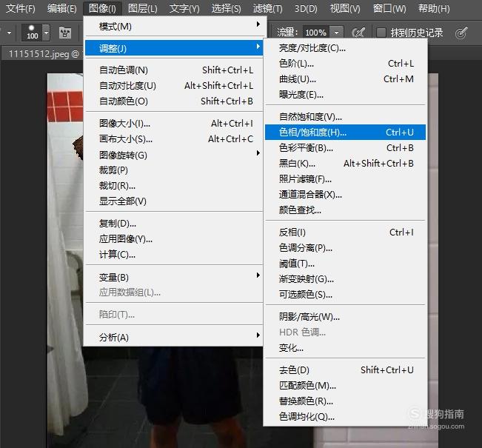The width and height of the screenshot is (482, 448).
Task: Apply 去色(D) to image
Action: pos(345,370)
